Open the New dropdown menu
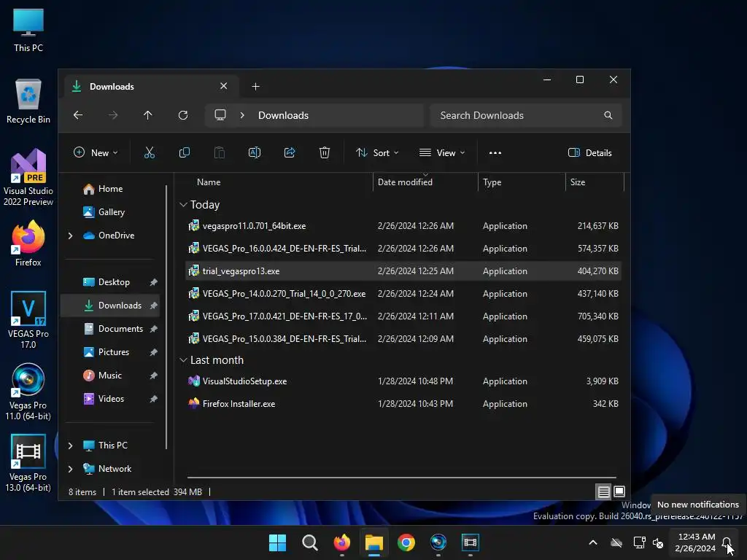This screenshot has width=747, height=560. pos(96,153)
